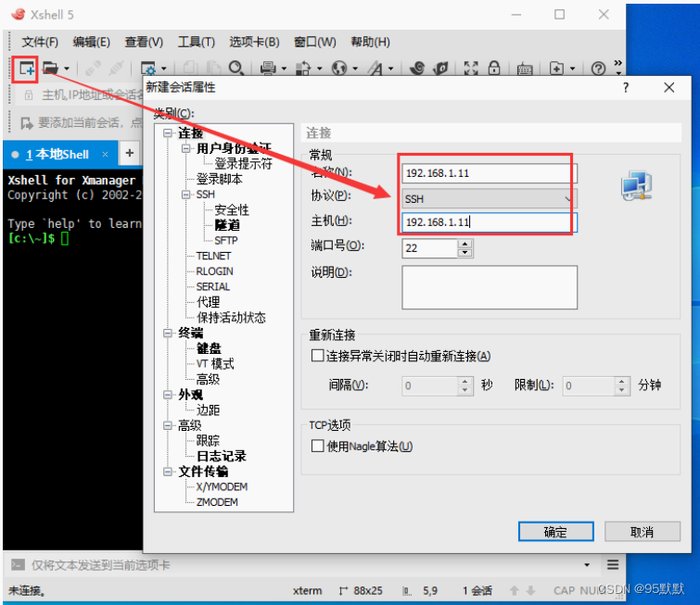The width and height of the screenshot is (700, 605).
Task: Collapse the 文件传输 tree node
Action: [x=168, y=472]
